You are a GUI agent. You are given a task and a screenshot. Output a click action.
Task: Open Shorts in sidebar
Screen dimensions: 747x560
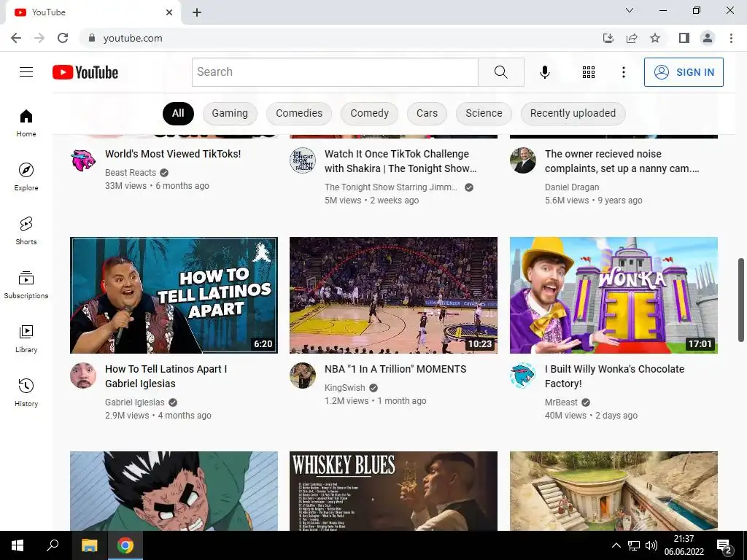tap(26, 230)
